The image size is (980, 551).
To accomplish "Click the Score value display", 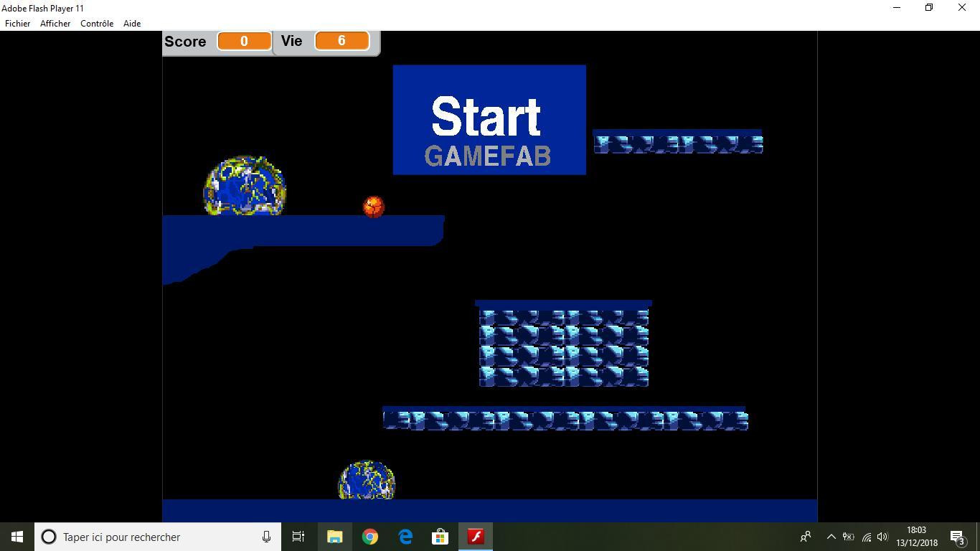I will pos(244,42).
